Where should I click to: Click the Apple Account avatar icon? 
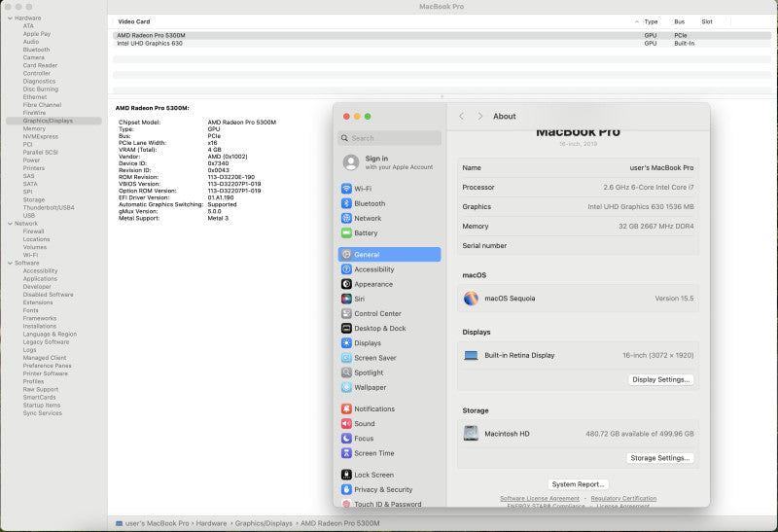(x=351, y=162)
